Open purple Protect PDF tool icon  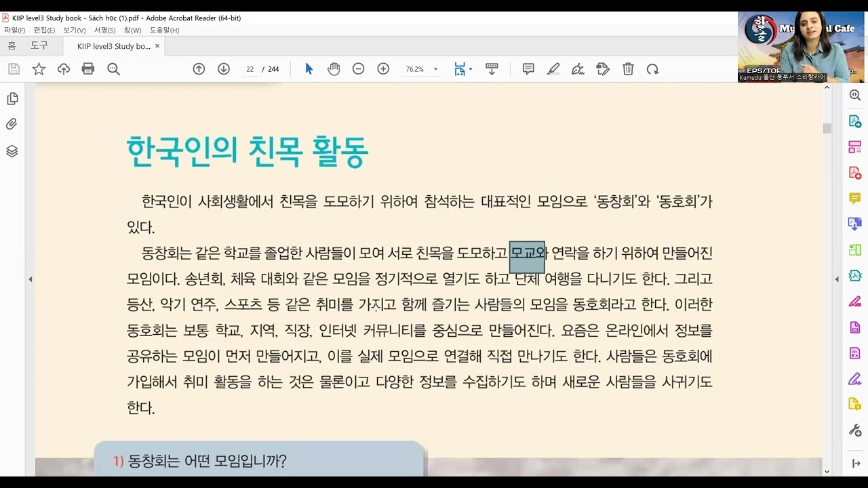pos(855,327)
